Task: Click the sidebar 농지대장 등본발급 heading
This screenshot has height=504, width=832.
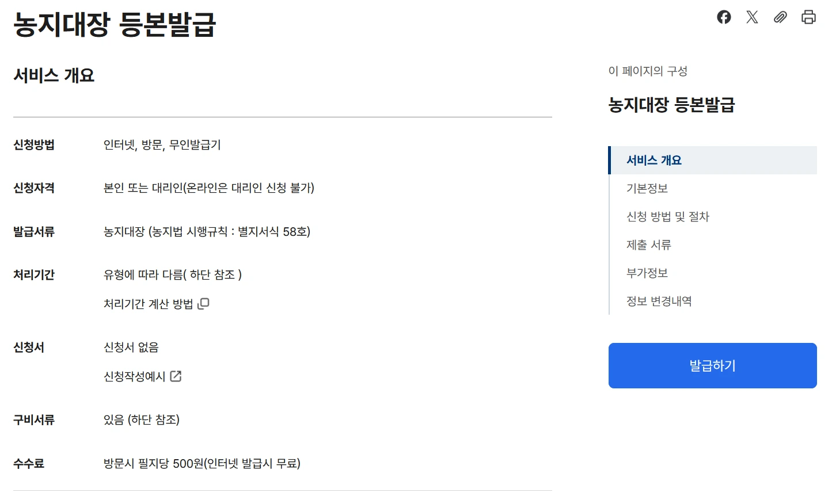Action: point(671,105)
